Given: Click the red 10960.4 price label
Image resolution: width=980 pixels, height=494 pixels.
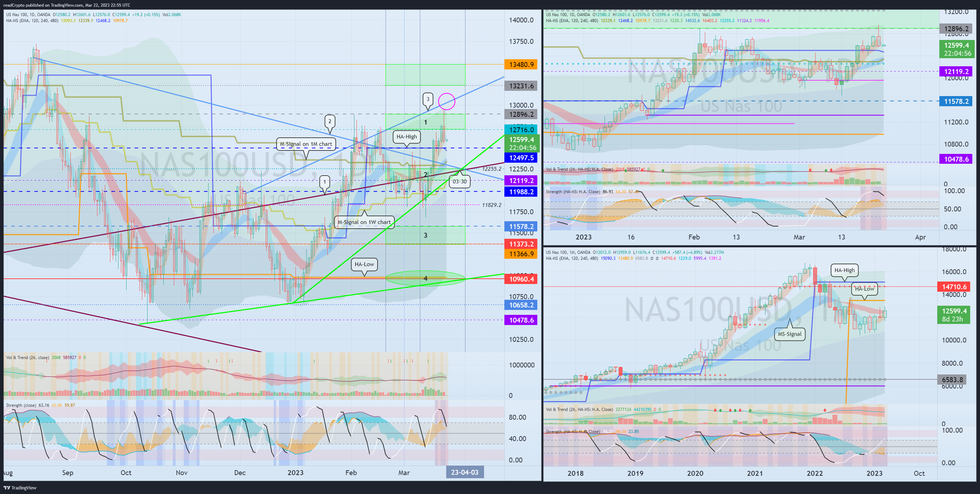Looking at the screenshot, I should pos(521,279).
